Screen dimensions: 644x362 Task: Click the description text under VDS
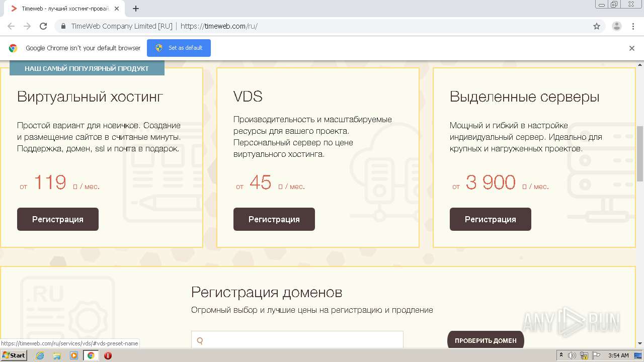click(x=312, y=137)
